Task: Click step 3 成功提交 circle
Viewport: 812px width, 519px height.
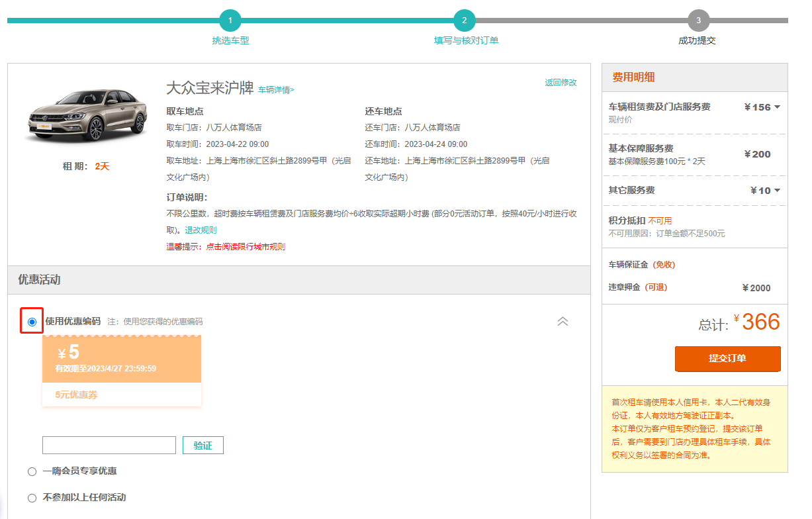Action: (698, 21)
